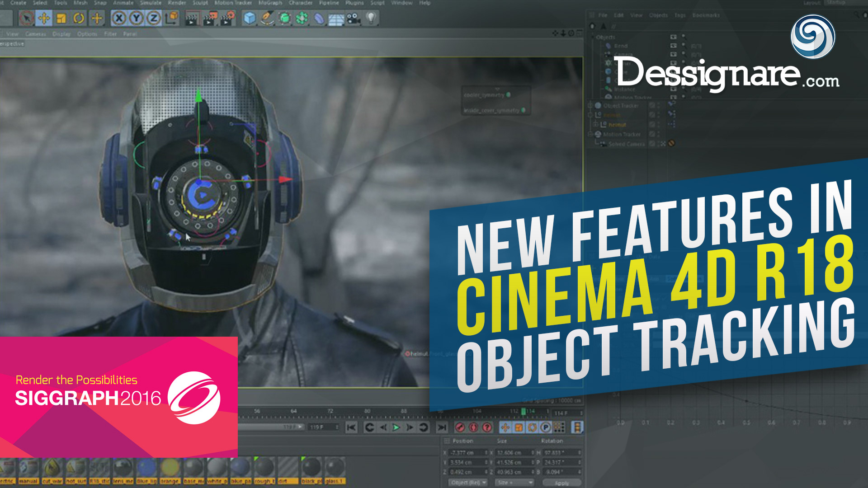Select the dirt material swatch
The height and width of the screenshot is (488, 868).
click(288, 471)
